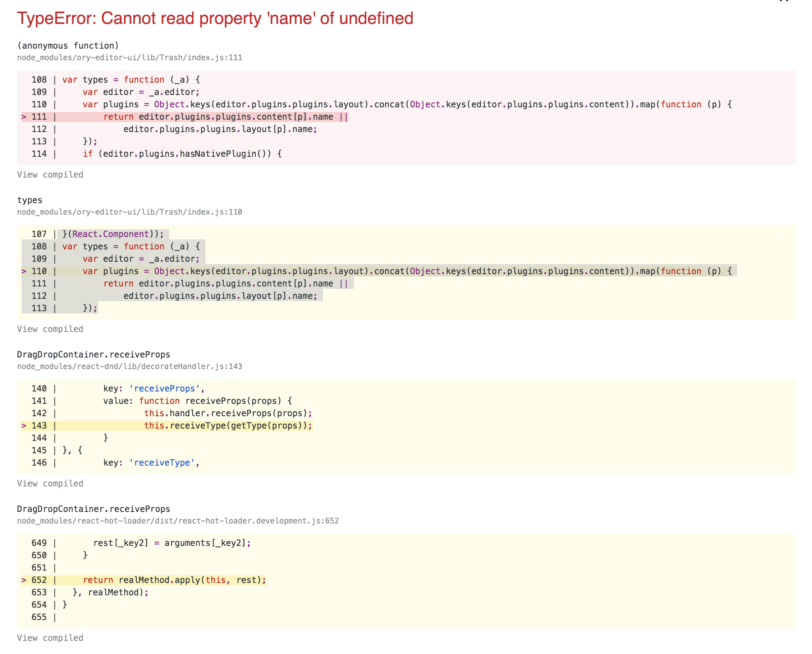812x654 pixels.
Task: Click View compiled under the react-hot-loader snippet
Action: [x=50, y=638]
